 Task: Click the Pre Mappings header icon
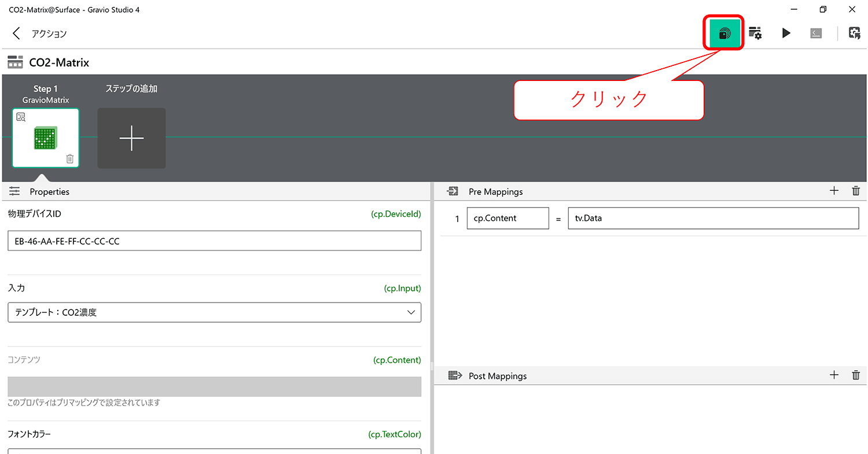click(x=453, y=191)
